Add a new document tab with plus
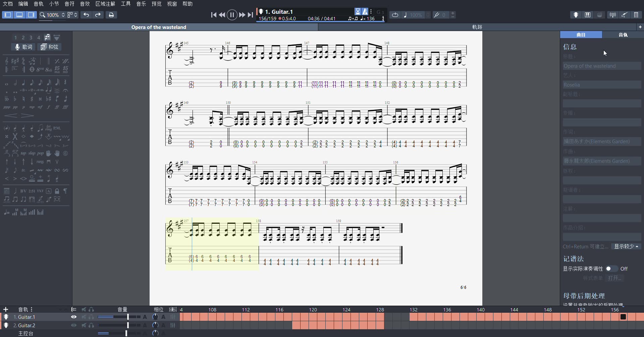 [x=640, y=27]
